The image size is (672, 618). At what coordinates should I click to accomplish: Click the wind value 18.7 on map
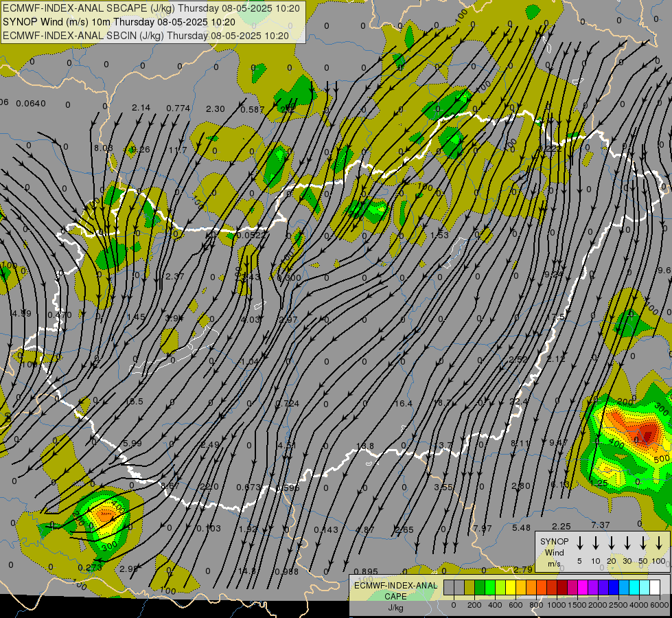coord(442,402)
